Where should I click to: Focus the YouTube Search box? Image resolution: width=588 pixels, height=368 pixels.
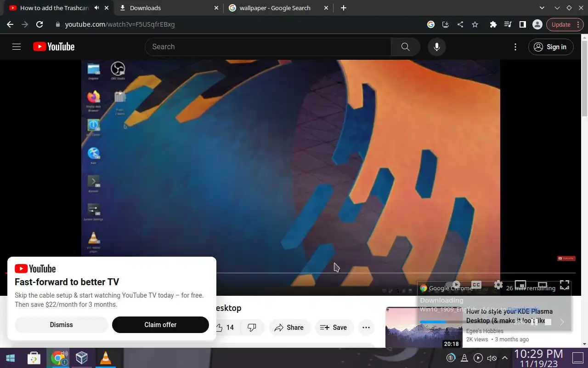268,46
